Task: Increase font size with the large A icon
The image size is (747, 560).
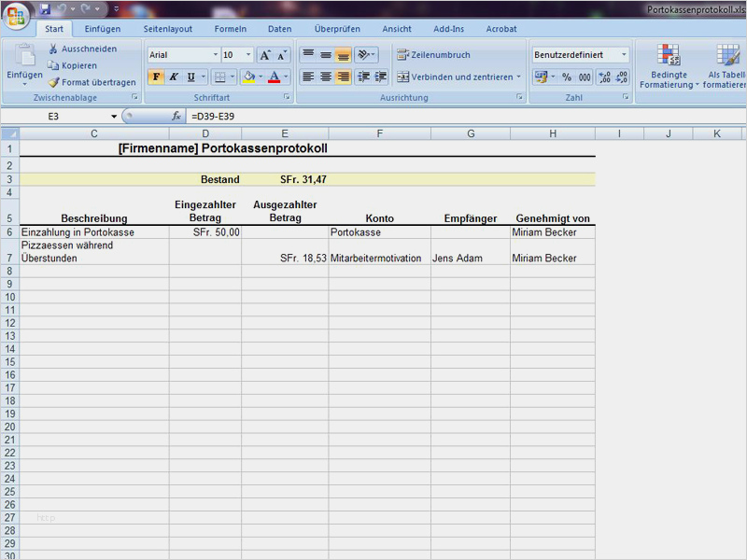Action: (265, 55)
